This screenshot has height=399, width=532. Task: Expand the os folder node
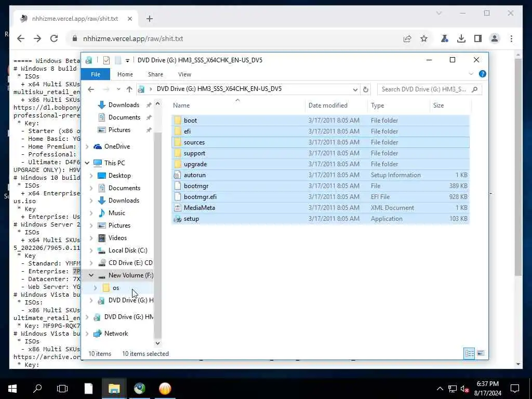96,288
